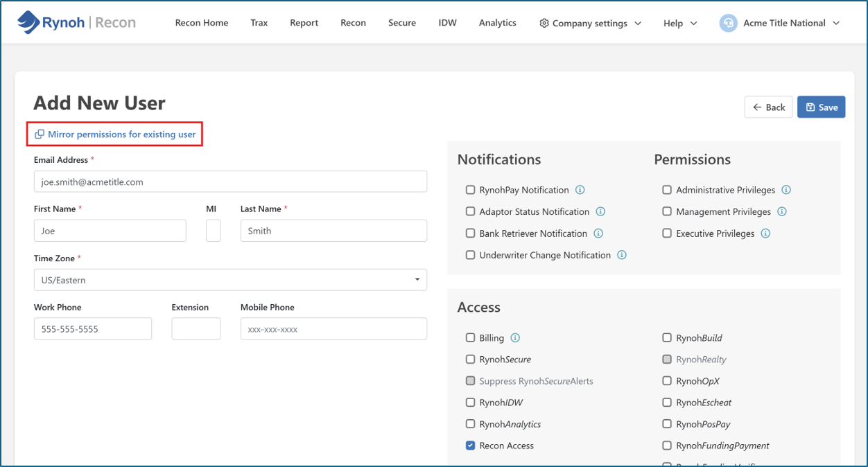Click info icon next to Management Privileges
868x467 pixels.
[782, 211]
